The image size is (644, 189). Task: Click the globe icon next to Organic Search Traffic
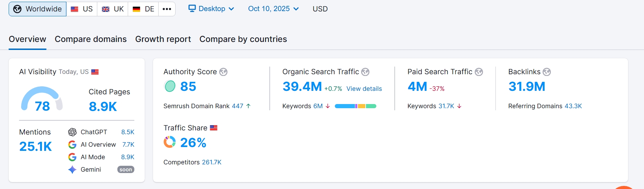[x=365, y=72]
